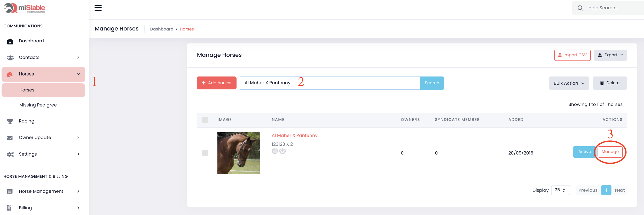Open the Bulk Action dropdown
644x215 pixels.
click(x=569, y=83)
